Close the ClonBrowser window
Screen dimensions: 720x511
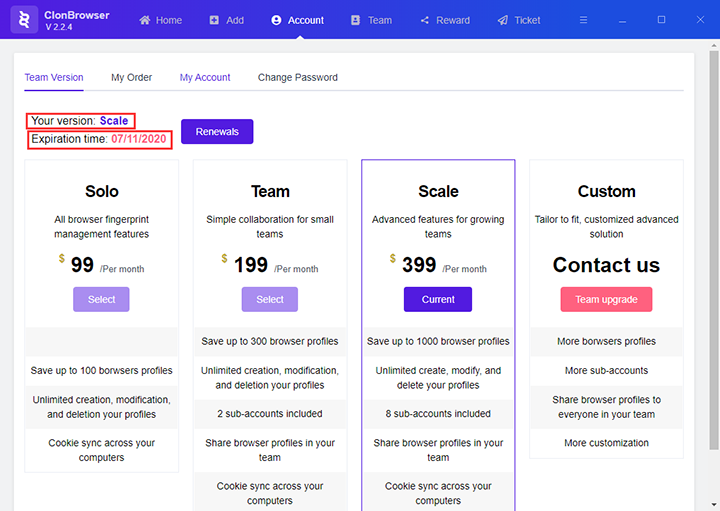[x=700, y=19]
